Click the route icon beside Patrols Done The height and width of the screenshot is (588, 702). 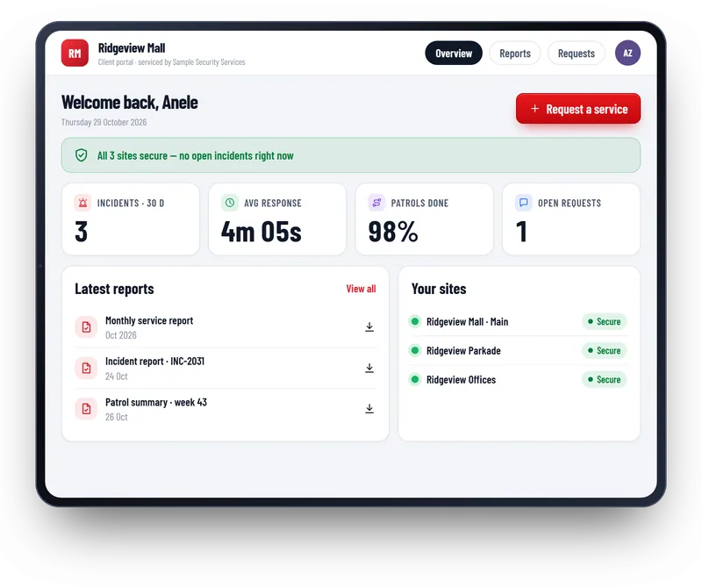376,203
